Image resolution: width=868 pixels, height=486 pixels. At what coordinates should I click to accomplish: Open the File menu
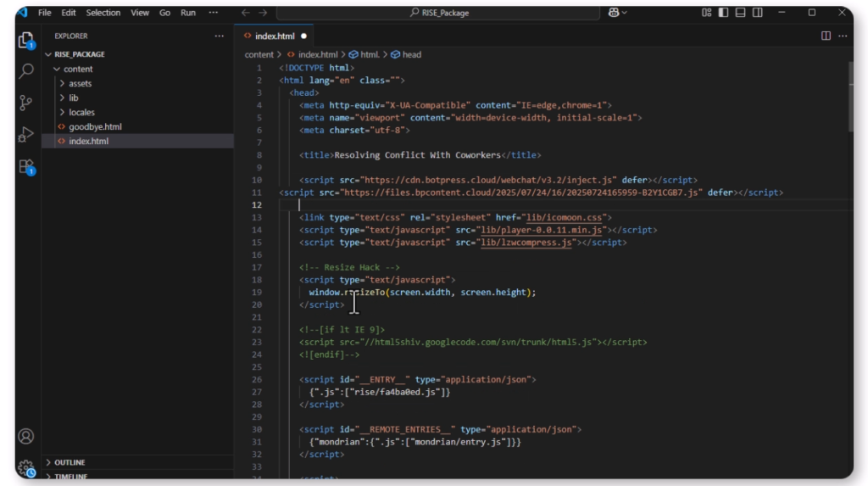click(44, 12)
